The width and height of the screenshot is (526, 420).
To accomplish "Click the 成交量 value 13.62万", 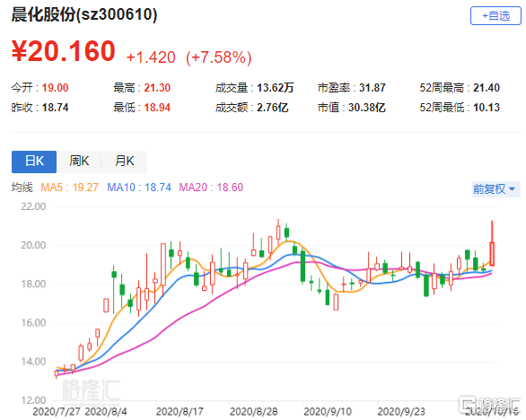I will [x=275, y=88].
